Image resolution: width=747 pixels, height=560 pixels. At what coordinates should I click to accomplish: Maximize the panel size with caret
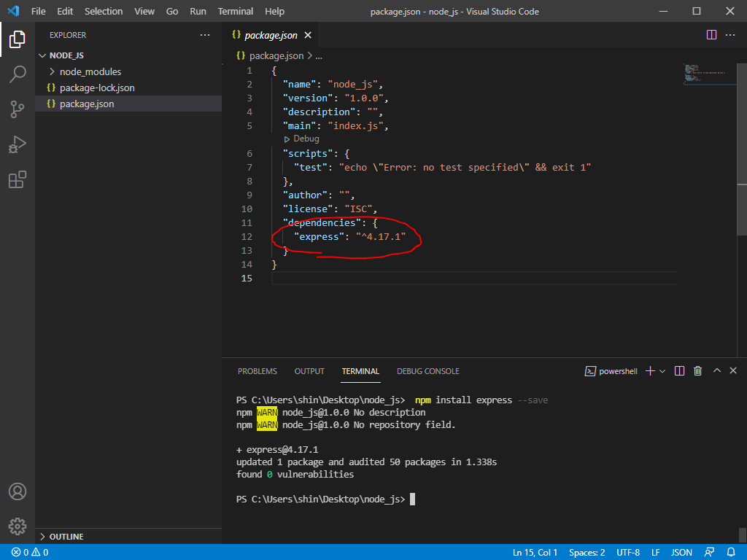tap(716, 370)
